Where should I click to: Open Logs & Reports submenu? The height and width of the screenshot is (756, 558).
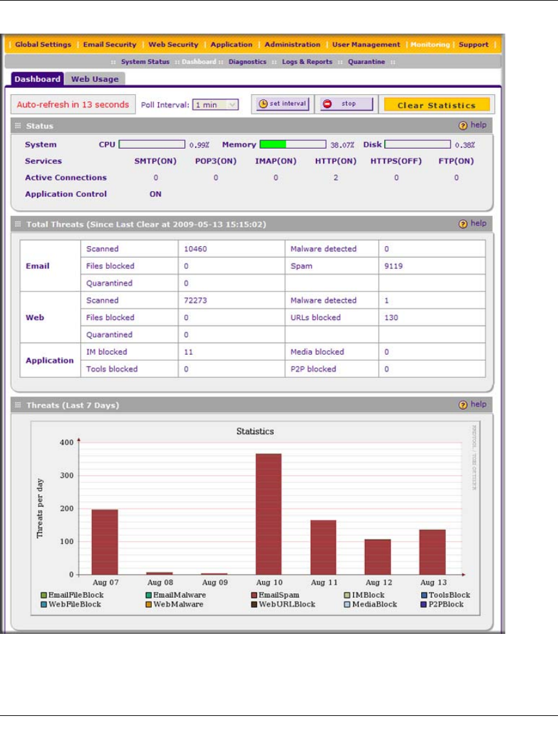click(x=307, y=62)
